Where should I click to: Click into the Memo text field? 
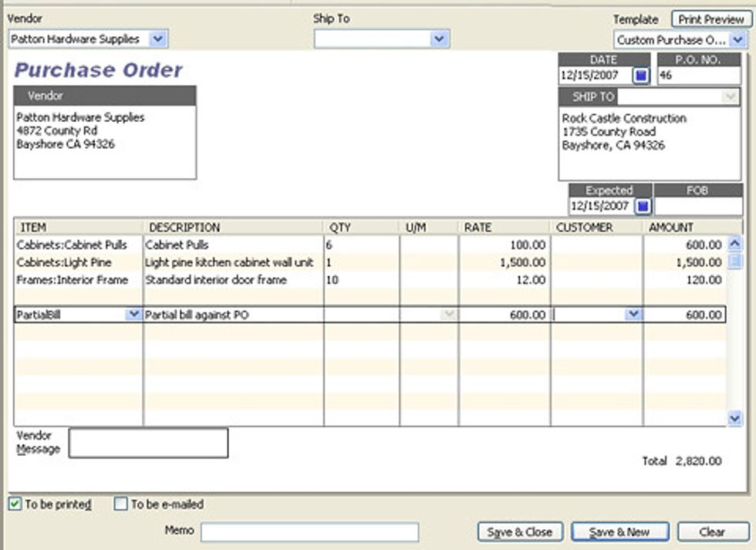coord(309,531)
